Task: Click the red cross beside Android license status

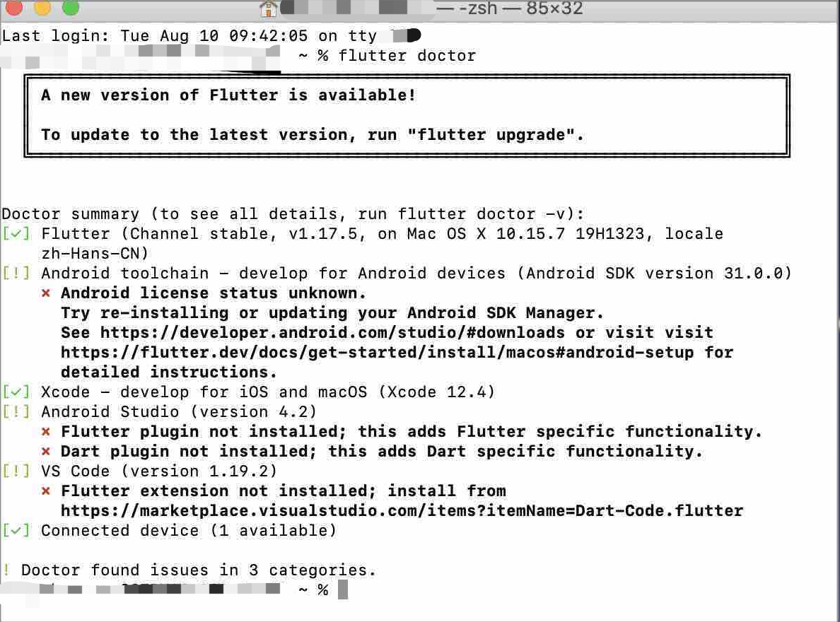Action: tap(46, 293)
